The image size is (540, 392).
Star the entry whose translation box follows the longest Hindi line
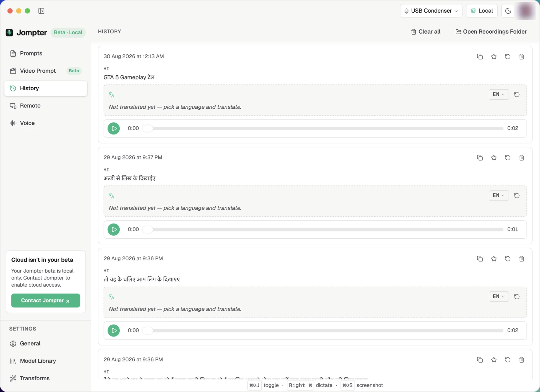click(494, 259)
